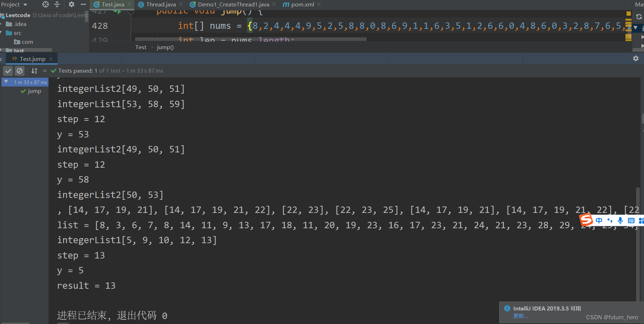
Task: Click the .idea folder icon
Action: pyautogui.click(x=9, y=24)
